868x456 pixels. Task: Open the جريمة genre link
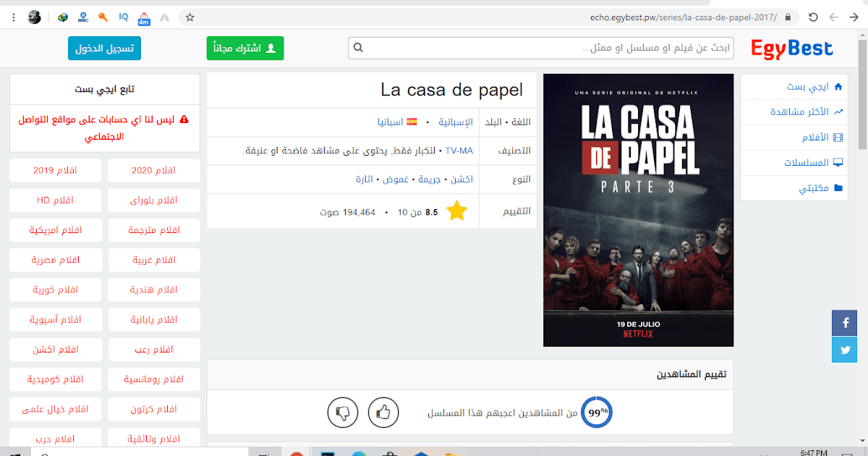click(x=430, y=179)
